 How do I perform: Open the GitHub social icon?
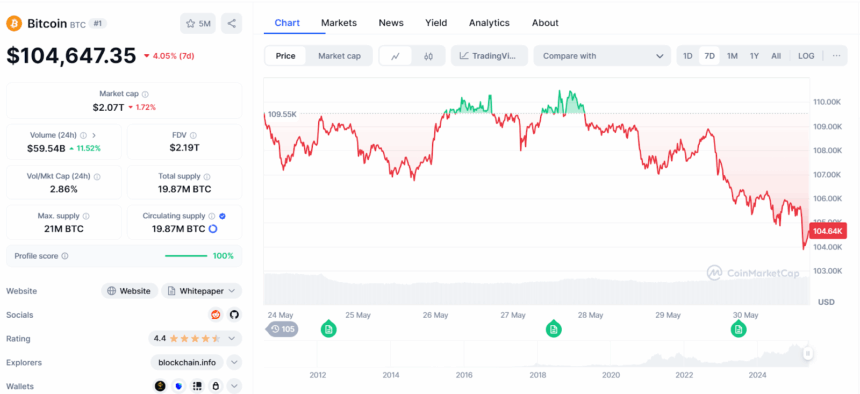point(234,315)
